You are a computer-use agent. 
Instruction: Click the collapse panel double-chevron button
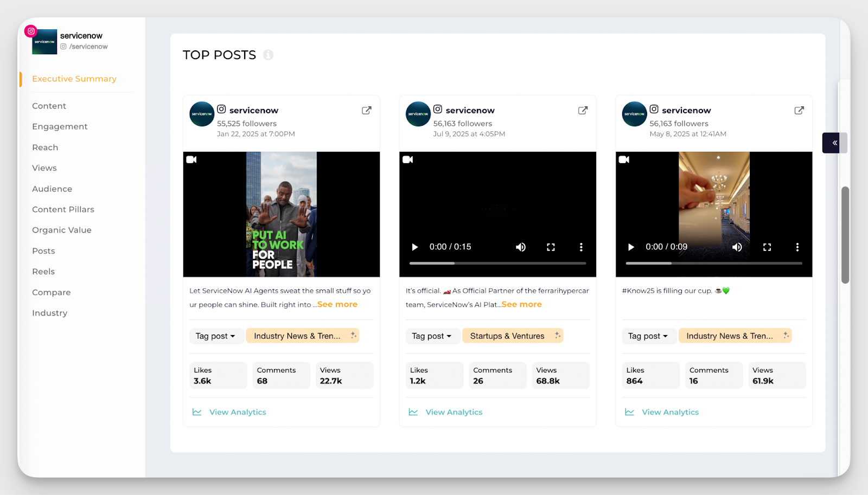pos(834,143)
